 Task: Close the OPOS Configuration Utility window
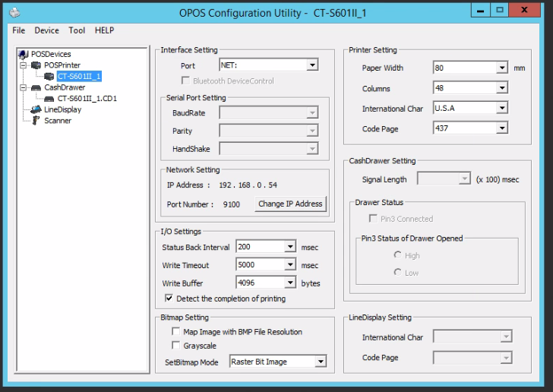(524, 10)
